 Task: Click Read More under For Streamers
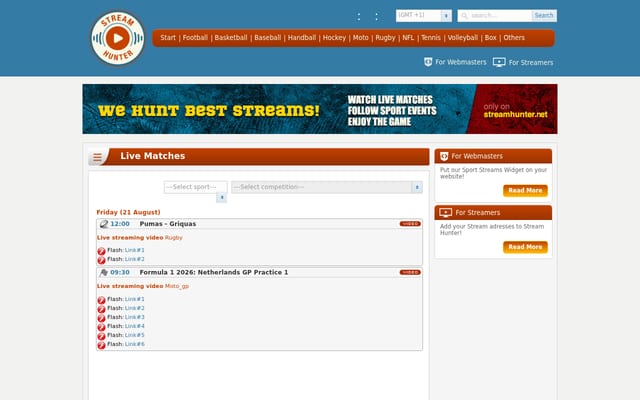(525, 247)
